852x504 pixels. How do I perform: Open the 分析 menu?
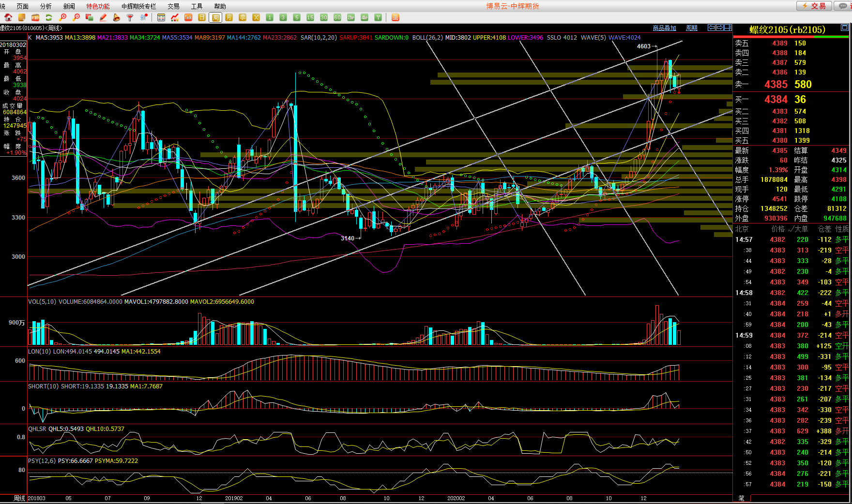tap(46, 6)
